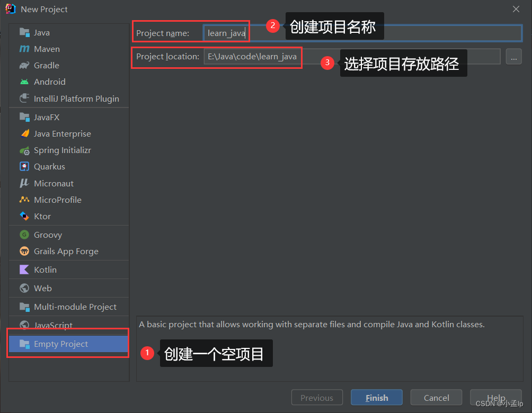The height and width of the screenshot is (413, 532).
Task: Select MicroProfile from the list
Action: point(58,200)
